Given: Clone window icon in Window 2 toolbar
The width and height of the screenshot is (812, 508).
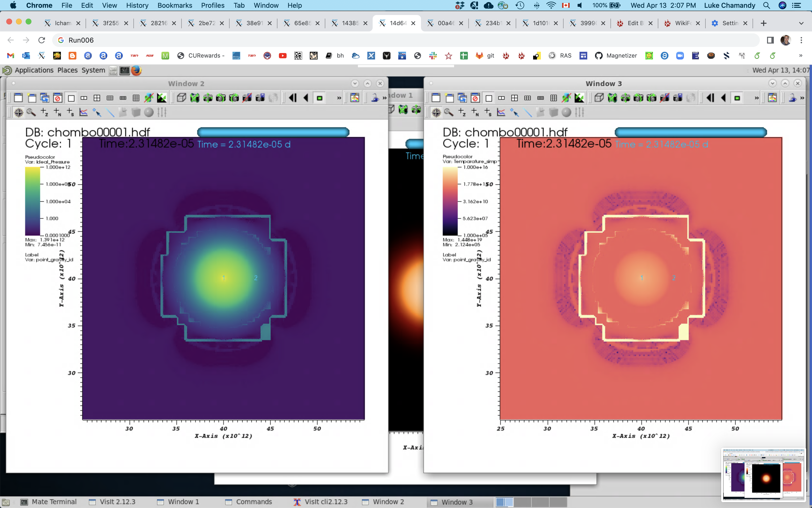Looking at the screenshot, I should pos(45,98).
